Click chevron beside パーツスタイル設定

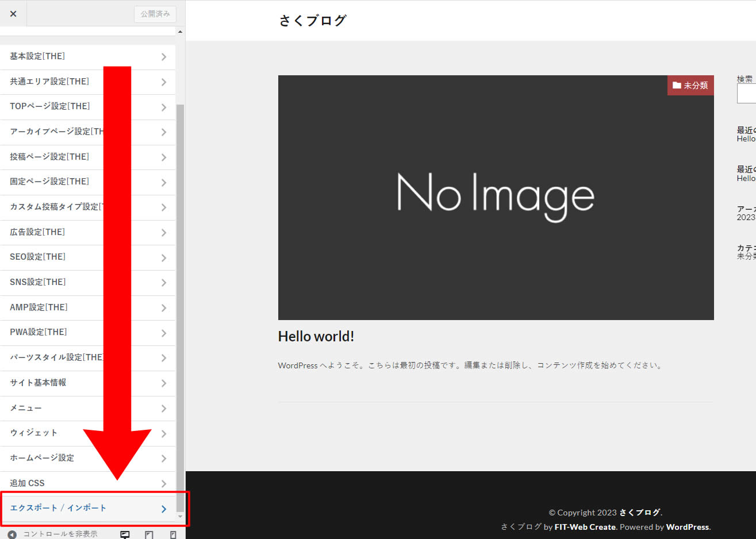[x=164, y=358]
